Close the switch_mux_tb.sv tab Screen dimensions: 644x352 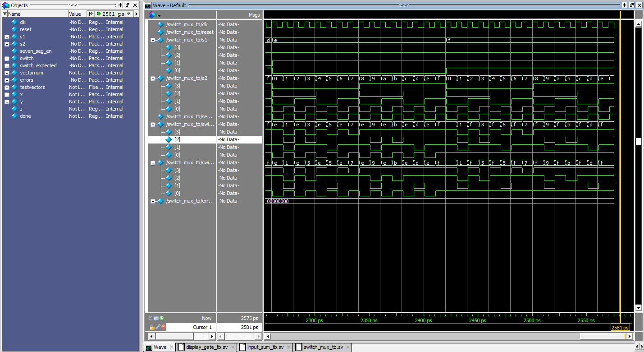click(x=348, y=347)
